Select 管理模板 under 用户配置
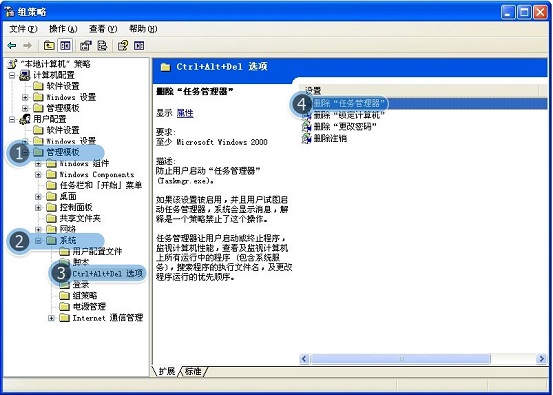553x395 pixels. click(x=63, y=152)
